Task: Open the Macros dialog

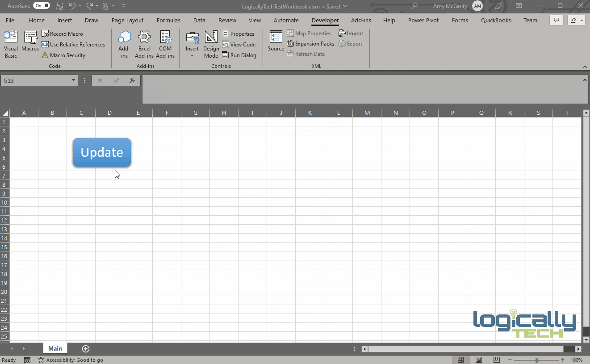Action: (29, 44)
